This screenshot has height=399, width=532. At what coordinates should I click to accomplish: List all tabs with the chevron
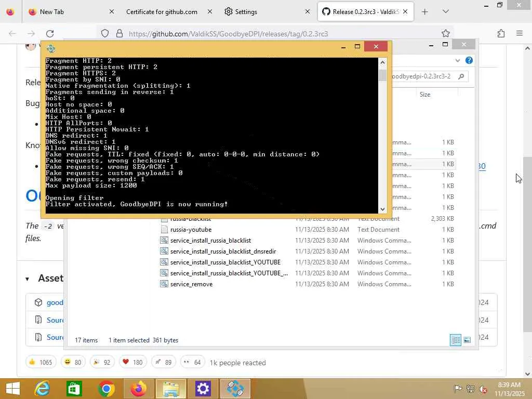446,11
